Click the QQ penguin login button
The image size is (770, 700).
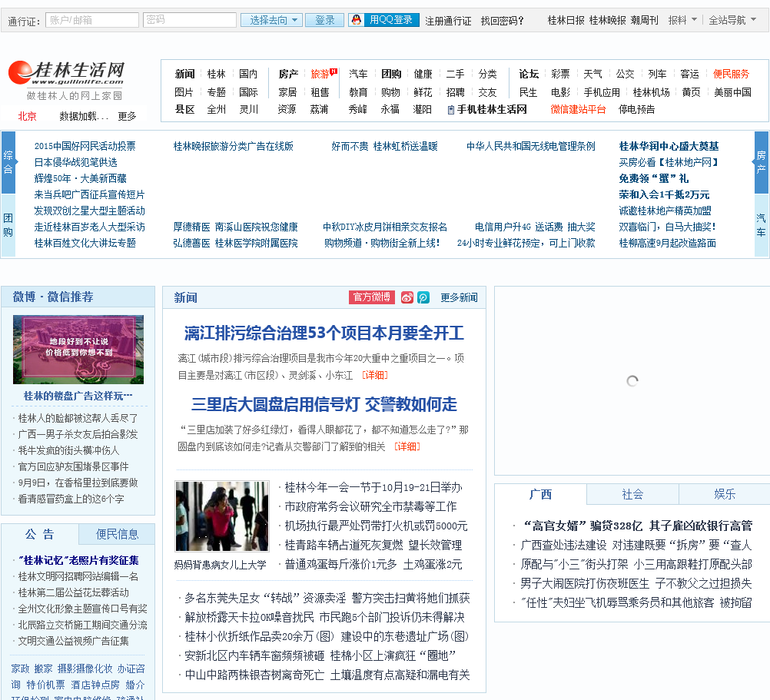point(384,20)
